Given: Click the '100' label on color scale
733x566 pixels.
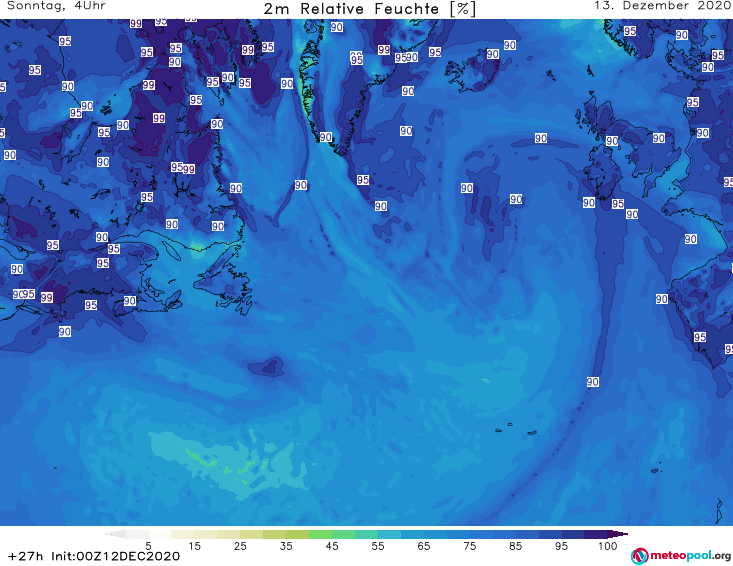Looking at the screenshot, I should click(608, 546).
